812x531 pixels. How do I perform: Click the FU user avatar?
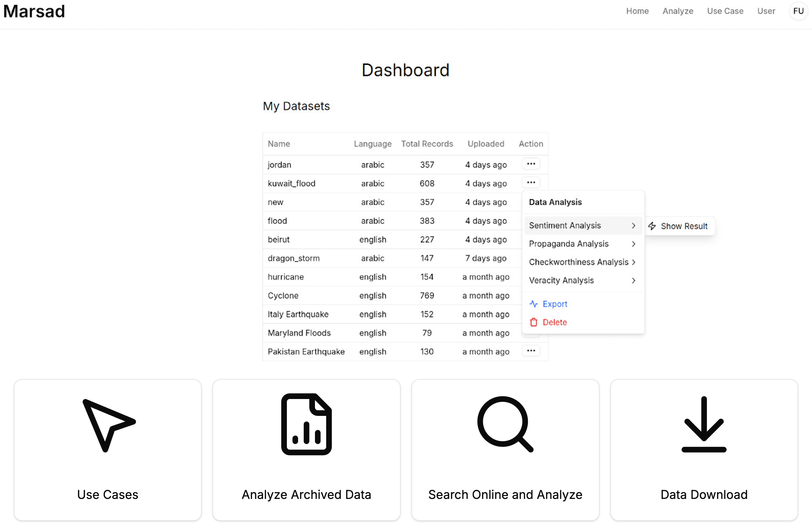[x=798, y=11]
